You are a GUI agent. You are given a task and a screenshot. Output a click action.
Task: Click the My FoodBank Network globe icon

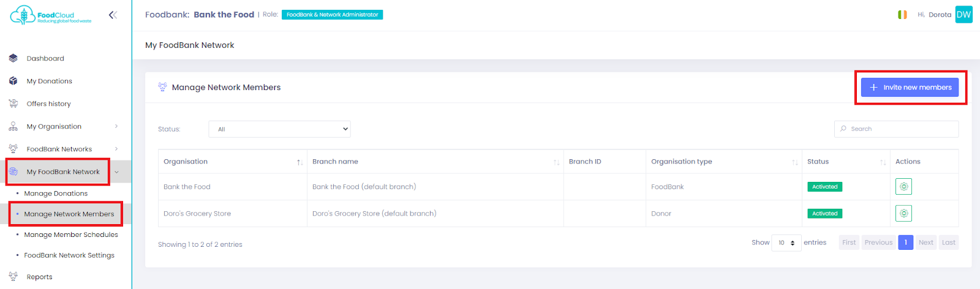(x=13, y=171)
